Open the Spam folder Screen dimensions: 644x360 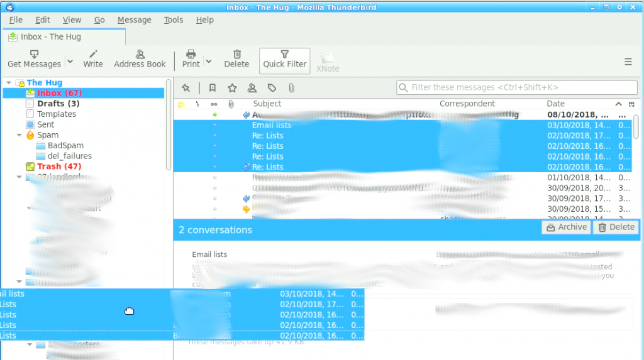coord(48,135)
